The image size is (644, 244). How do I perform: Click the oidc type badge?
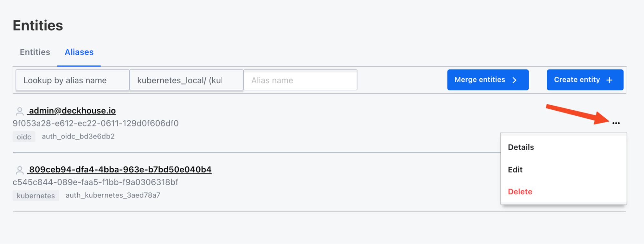click(x=24, y=137)
